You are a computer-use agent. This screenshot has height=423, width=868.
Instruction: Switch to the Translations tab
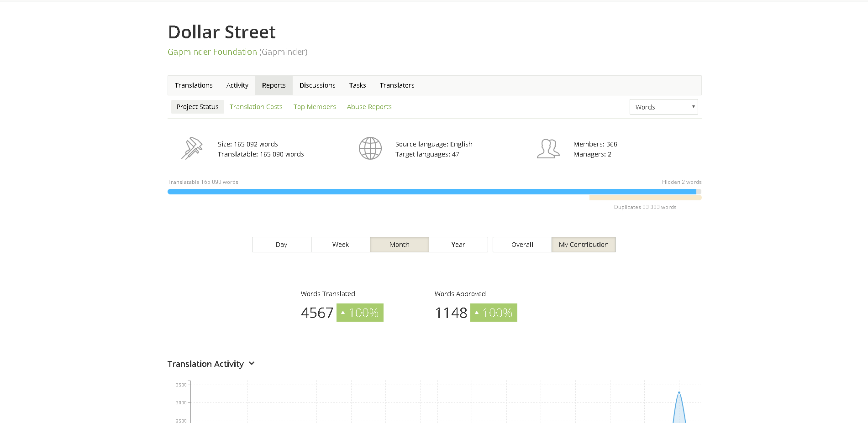194,85
